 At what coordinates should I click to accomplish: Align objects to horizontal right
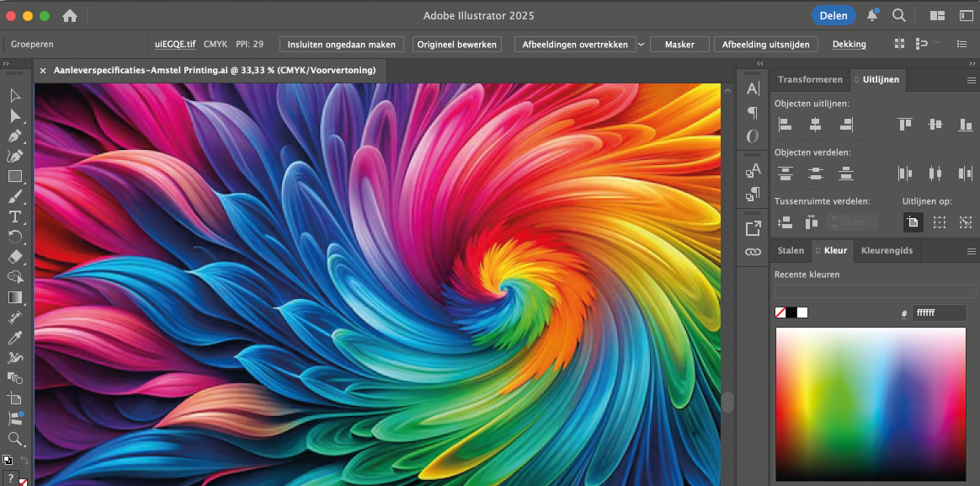coord(846,125)
